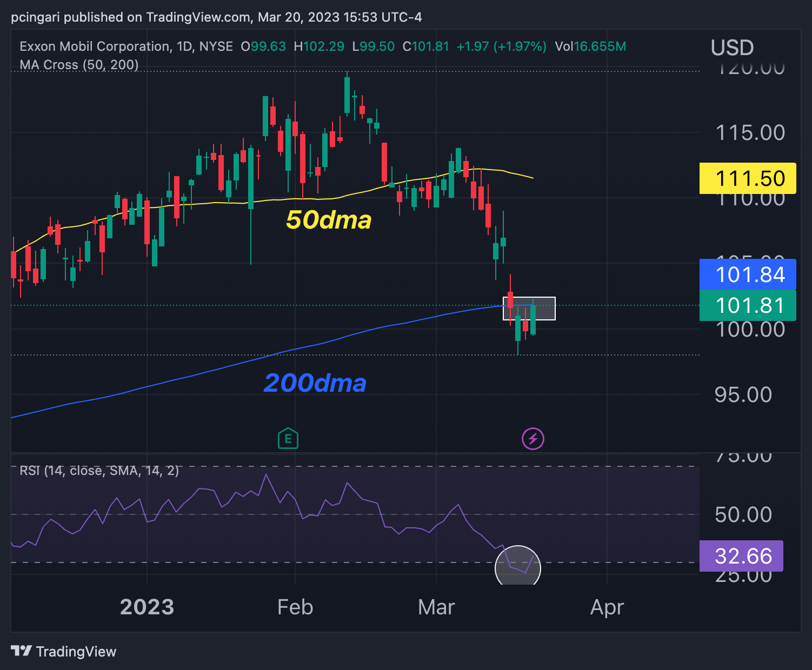The height and width of the screenshot is (670, 812).
Task: Click the blue '200dma' annotation text
Action: click(x=315, y=383)
